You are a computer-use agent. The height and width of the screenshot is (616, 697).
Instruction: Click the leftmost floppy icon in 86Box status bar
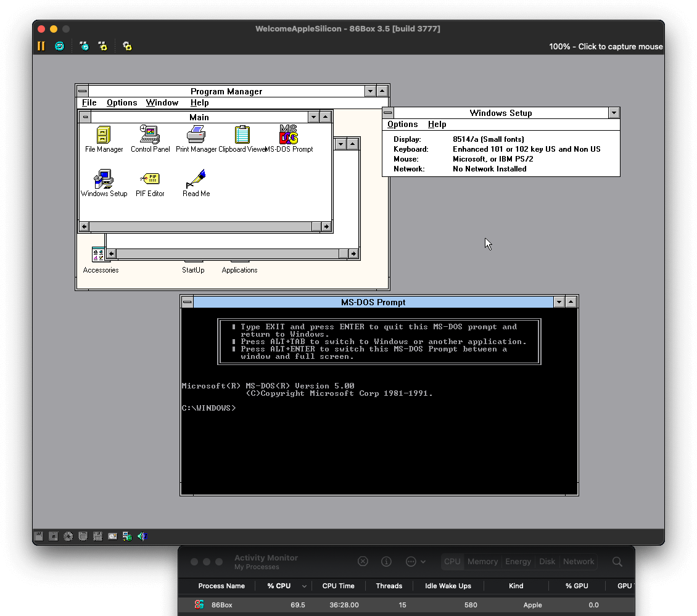tap(39, 536)
